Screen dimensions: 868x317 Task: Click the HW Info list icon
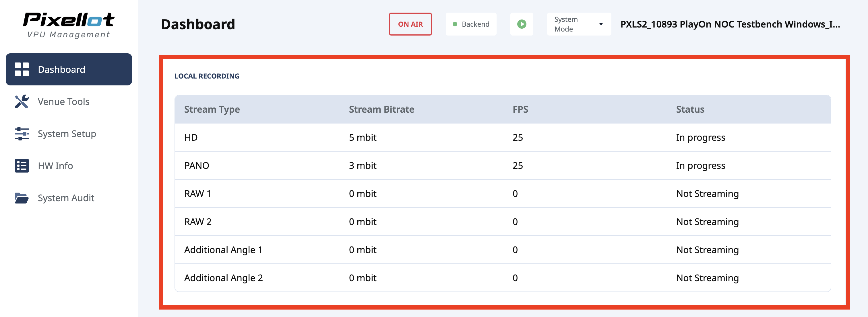point(22,166)
